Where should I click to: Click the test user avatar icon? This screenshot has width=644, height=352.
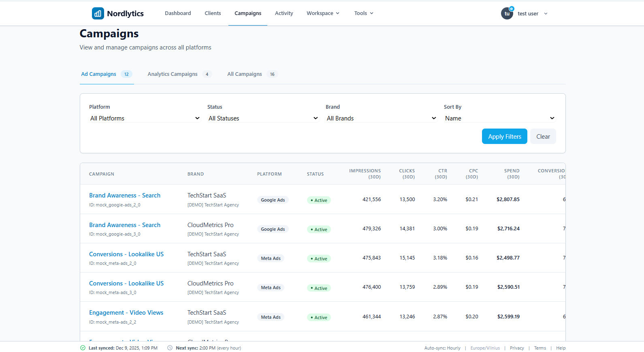pyautogui.click(x=507, y=13)
